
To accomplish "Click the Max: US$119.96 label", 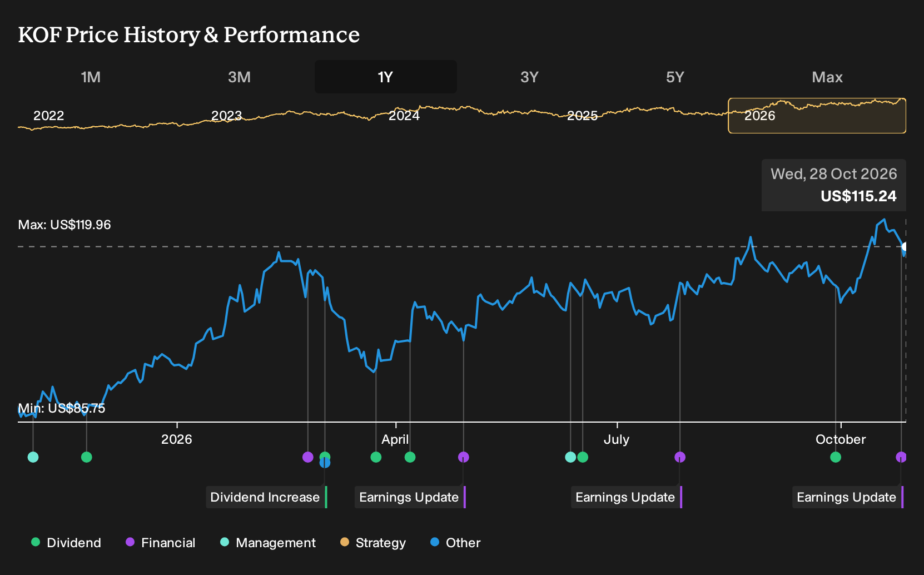I will [x=64, y=225].
